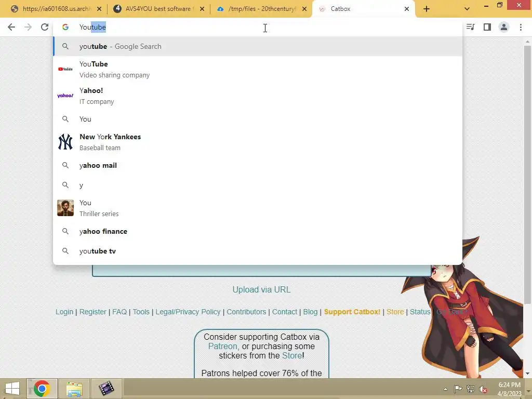Open File Explorer from the taskbar
The width and height of the screenshot is (532, 399).
point(74,389)
